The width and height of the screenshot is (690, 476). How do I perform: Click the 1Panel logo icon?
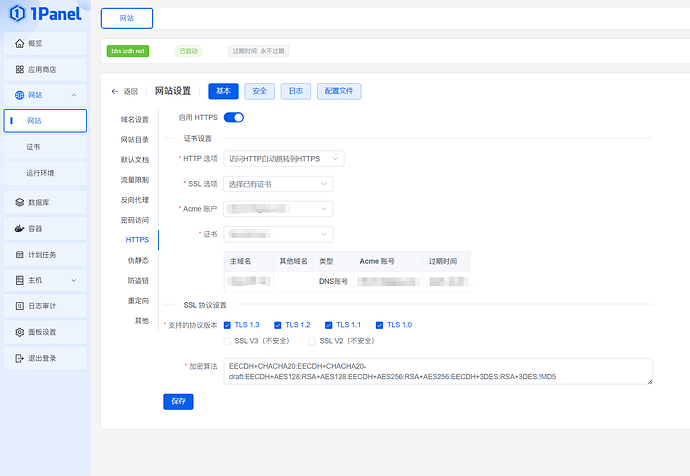point(16,17)
